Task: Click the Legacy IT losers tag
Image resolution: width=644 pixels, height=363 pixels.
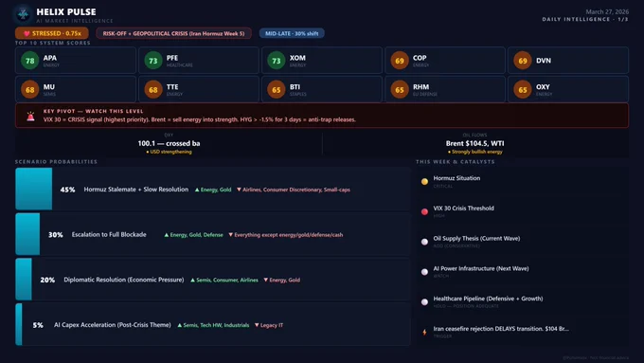Action: 269,325
